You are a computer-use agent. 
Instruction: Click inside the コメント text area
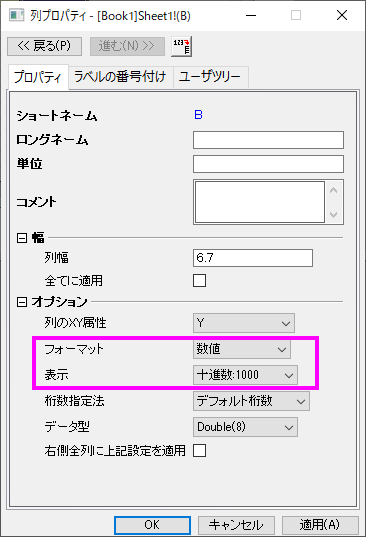pos(260,202)
